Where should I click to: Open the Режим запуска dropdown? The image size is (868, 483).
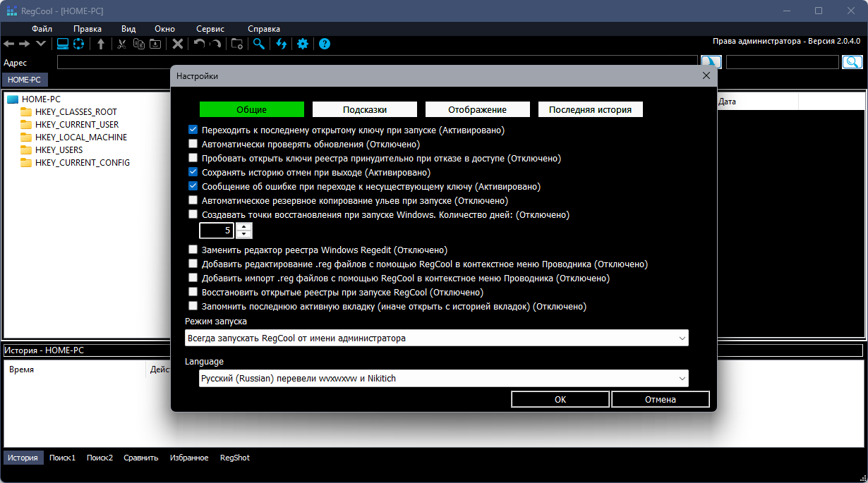(x=436, y=338)
